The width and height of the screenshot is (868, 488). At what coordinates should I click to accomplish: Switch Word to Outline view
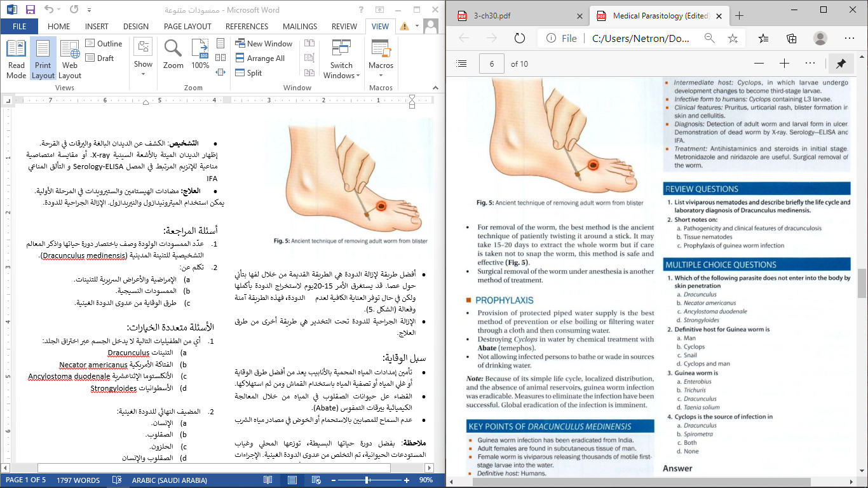click(104, 44)
